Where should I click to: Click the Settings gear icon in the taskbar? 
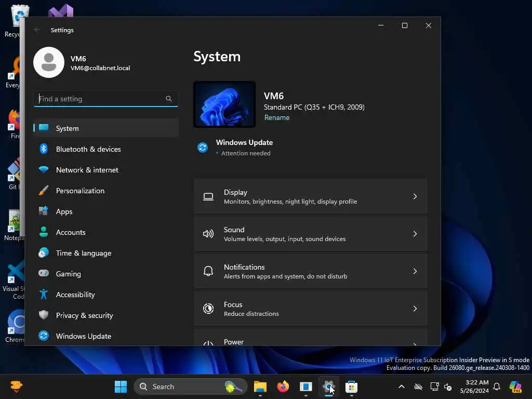coord(328,387)
